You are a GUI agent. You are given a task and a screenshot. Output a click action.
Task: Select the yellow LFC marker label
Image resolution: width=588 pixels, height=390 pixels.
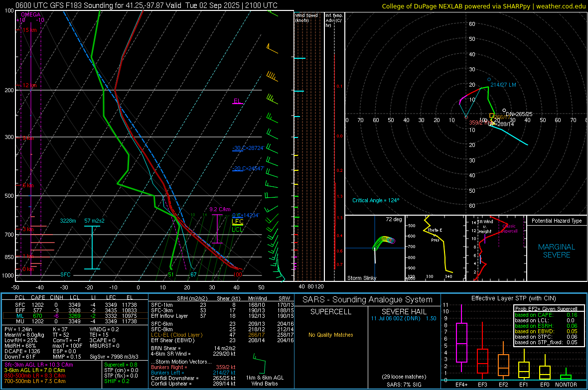pos(238,222)
